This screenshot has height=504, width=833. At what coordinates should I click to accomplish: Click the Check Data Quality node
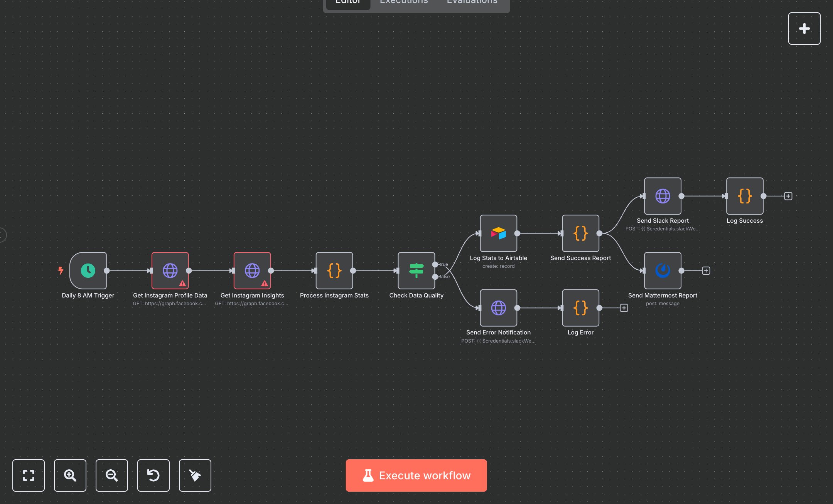point(416,270)
